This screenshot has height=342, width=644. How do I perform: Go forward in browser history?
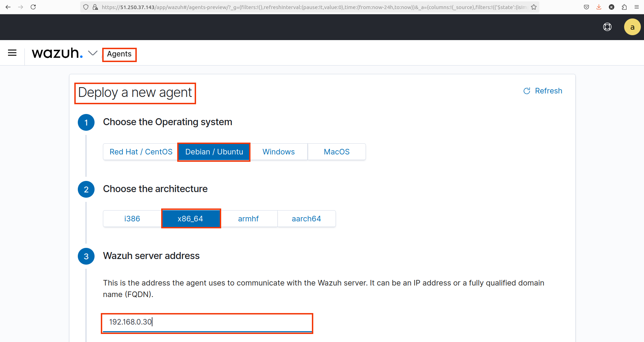21,7
